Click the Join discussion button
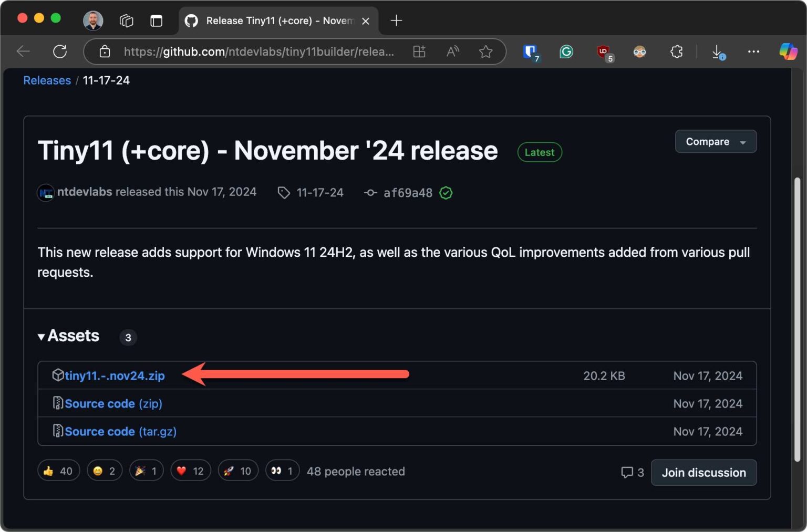The image size is (807, 532). pos(703,472)
